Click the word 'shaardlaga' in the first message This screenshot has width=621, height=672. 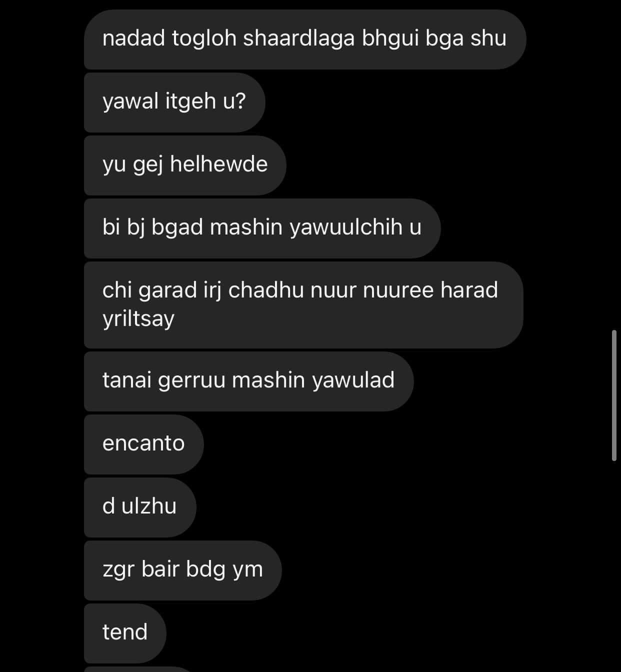coord(298,38)
